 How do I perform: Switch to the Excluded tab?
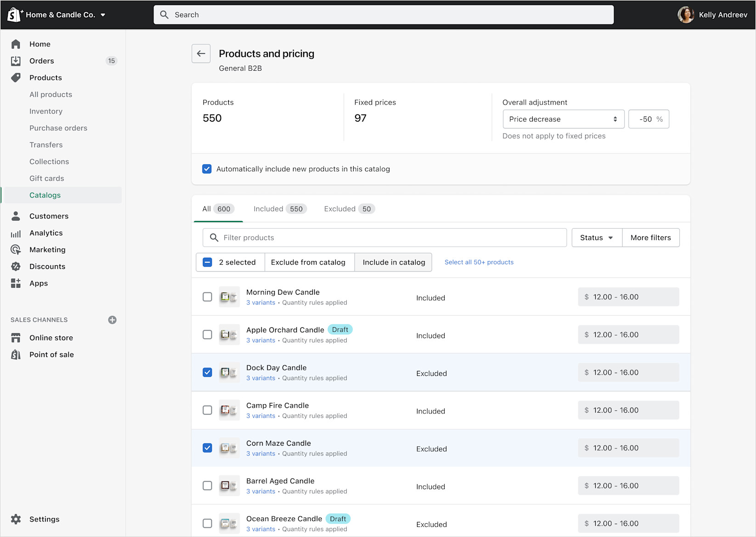click(x=350, y=209)
